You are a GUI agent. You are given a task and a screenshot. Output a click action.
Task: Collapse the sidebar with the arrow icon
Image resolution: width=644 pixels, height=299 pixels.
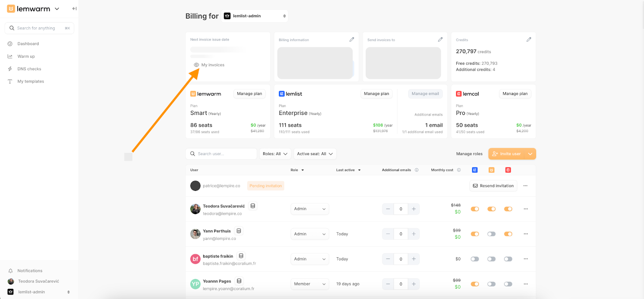[x=74, y=8]
